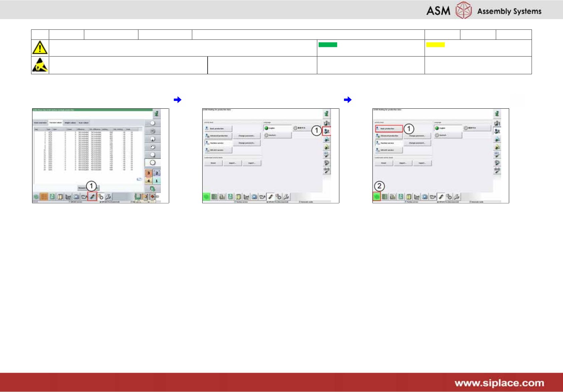This screenshot has height=392, width=563.
Task: Choose SIPLACE service in the right screenshot
Action: pyautogui.click(x=389, y=150)
